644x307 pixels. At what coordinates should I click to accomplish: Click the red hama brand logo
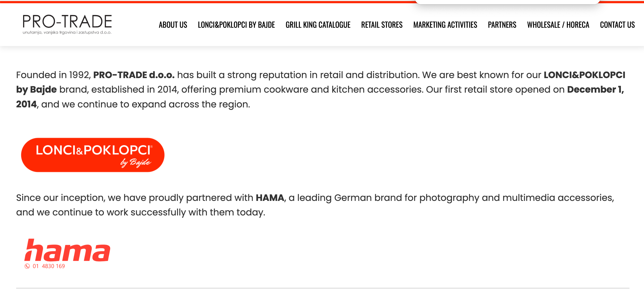click(68, 250)
